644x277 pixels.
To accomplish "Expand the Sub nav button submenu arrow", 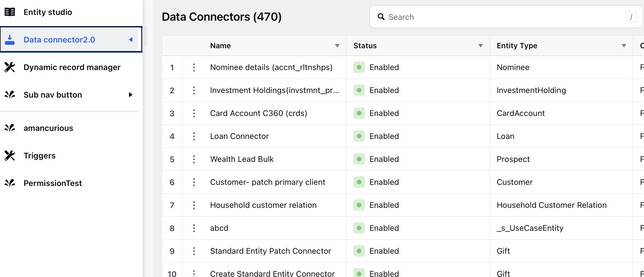I will [x=131, y=95].
